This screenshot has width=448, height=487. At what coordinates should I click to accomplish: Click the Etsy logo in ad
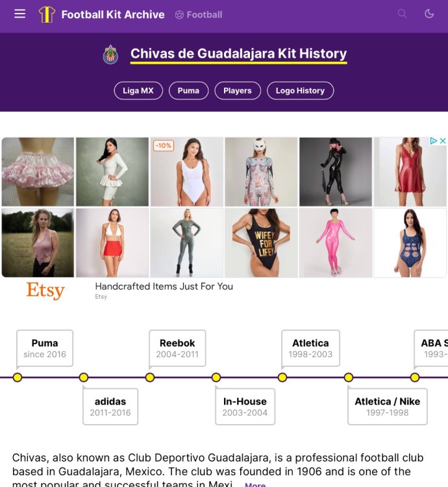click(x=45, y=291)
